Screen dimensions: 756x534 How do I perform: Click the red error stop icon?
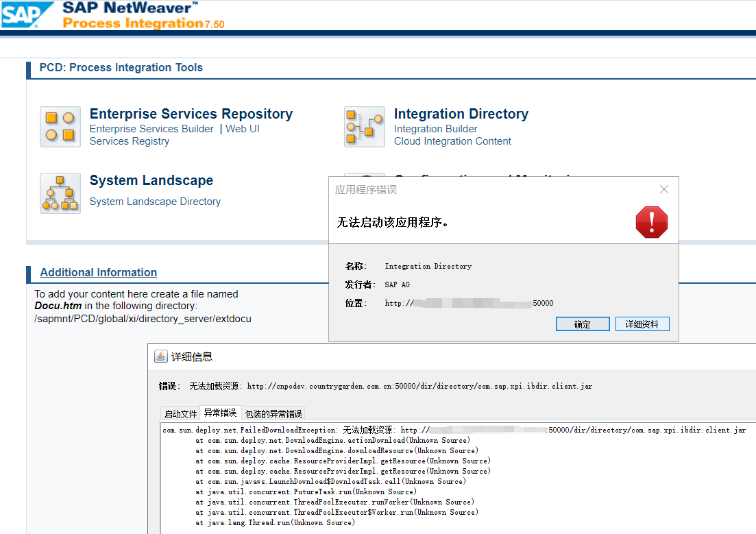(651, 222)
